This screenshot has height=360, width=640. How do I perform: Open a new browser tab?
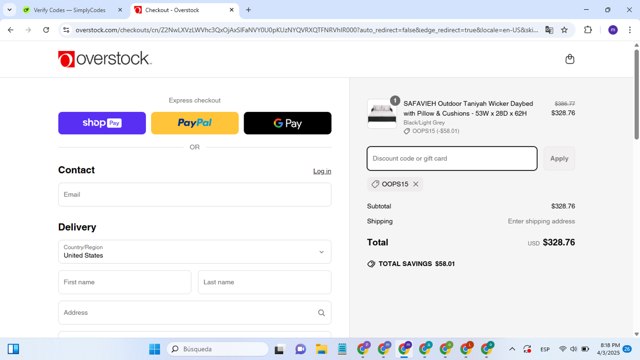(248, 10)
